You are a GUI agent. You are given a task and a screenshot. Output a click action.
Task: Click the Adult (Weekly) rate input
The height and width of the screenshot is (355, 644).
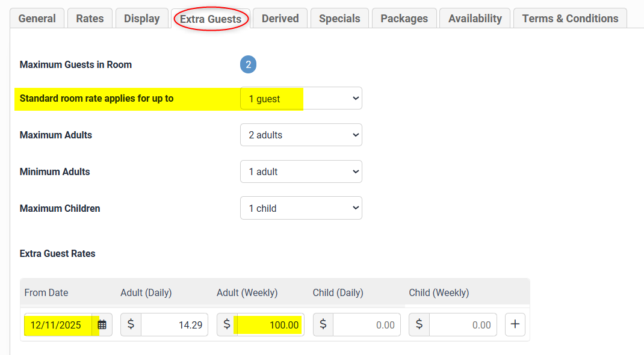point(270,325)
